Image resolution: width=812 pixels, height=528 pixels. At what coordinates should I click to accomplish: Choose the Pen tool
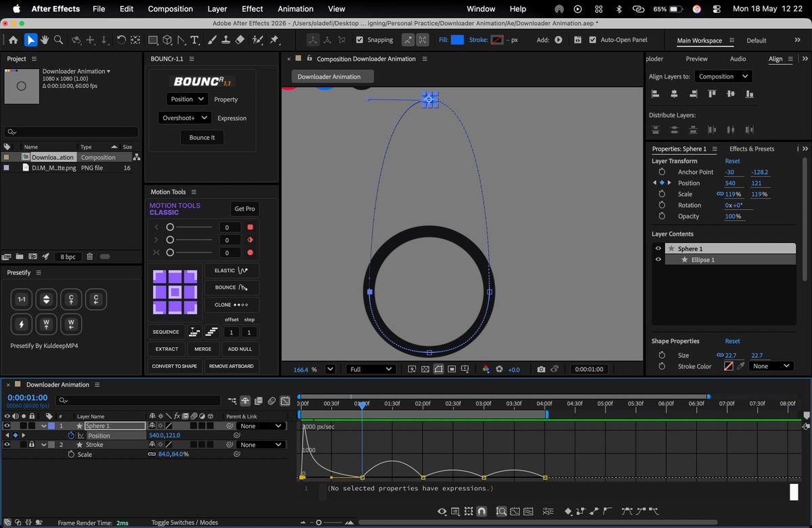click(x=181, y=40)
